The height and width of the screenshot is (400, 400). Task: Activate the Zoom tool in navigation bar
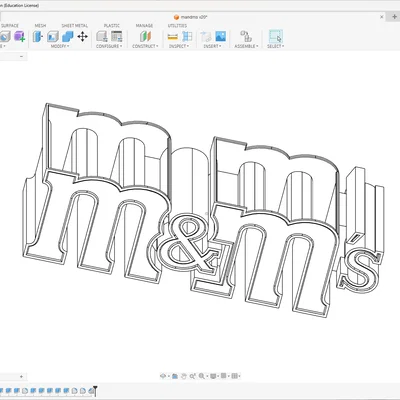(192, 376)
